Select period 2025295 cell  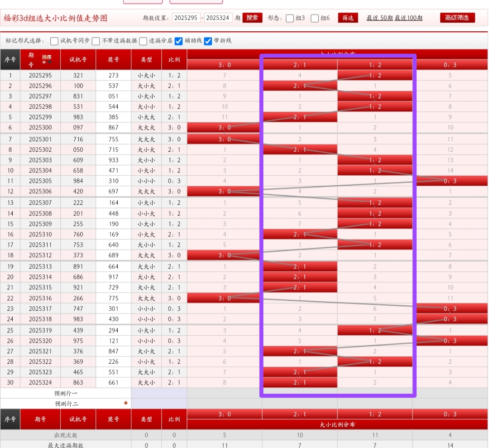[40, 75]
